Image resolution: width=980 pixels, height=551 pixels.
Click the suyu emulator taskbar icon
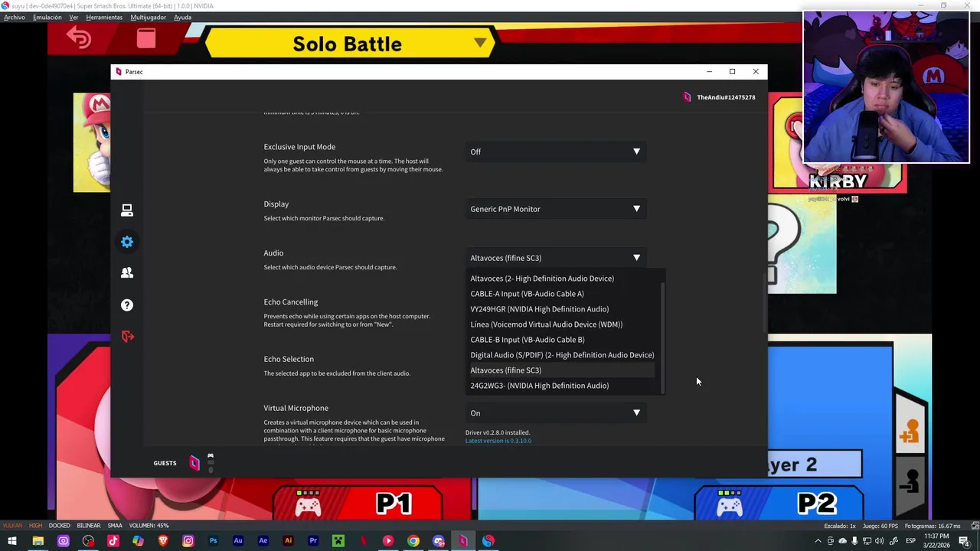click(488, 541)
